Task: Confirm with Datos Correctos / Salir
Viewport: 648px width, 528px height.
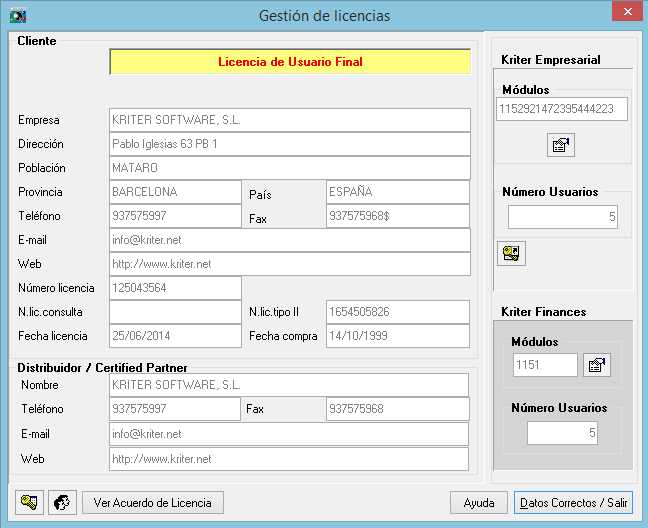Action: click(x=573, y=502)
